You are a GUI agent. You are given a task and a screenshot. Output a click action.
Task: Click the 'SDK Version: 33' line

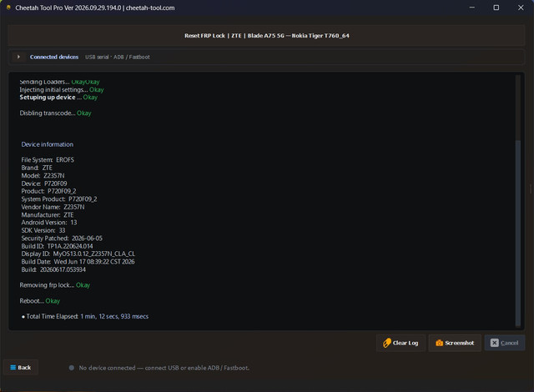pyautogui.click(x=43, y=230)
